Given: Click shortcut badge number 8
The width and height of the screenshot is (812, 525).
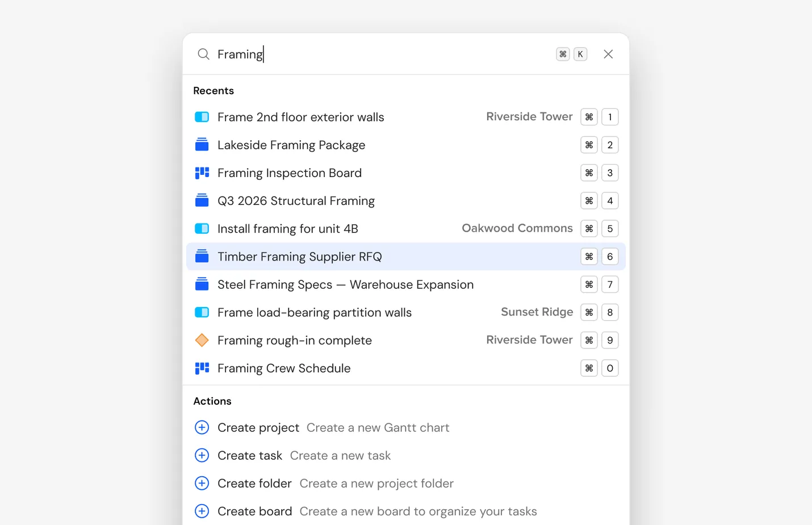Looking at the screenshot, I should (610, 312).
